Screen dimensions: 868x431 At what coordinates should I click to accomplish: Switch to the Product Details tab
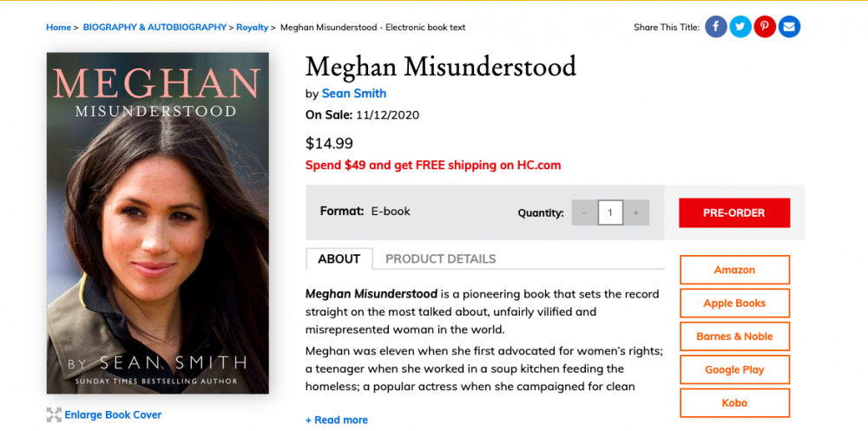(441, 259)
